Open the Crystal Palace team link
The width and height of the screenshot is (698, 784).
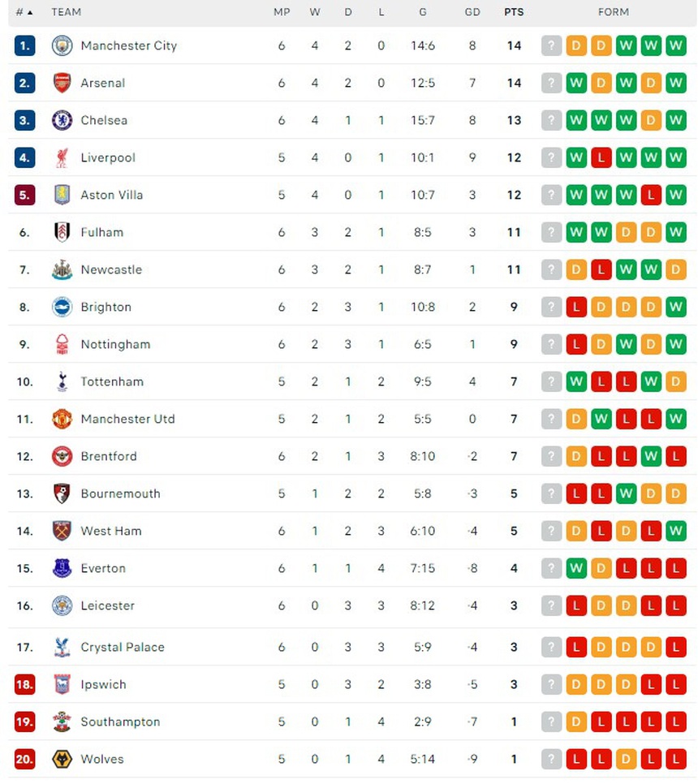tap(123, 648)
